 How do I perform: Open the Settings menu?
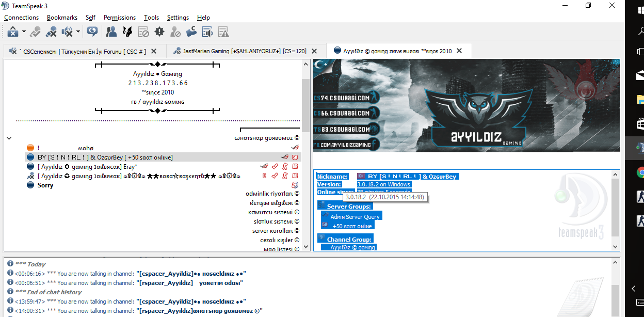pyautogui.click(x=178, y=18)
